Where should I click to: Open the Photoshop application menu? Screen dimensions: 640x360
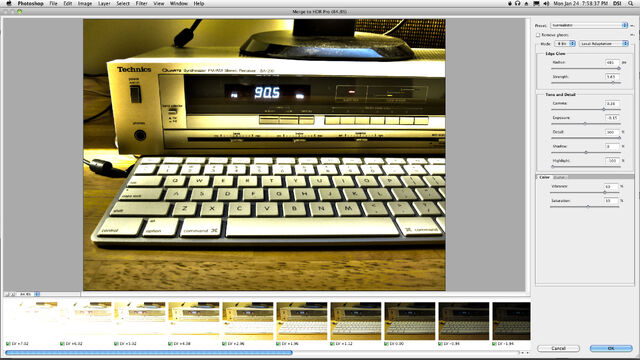(31, 3)
